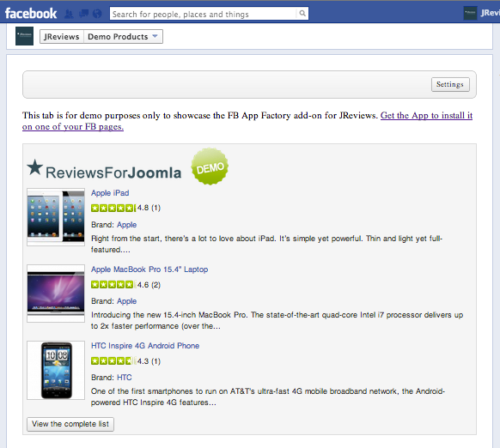Click the JRevi username in header
This screenshot has width=500, height=448.
[490, 13]
